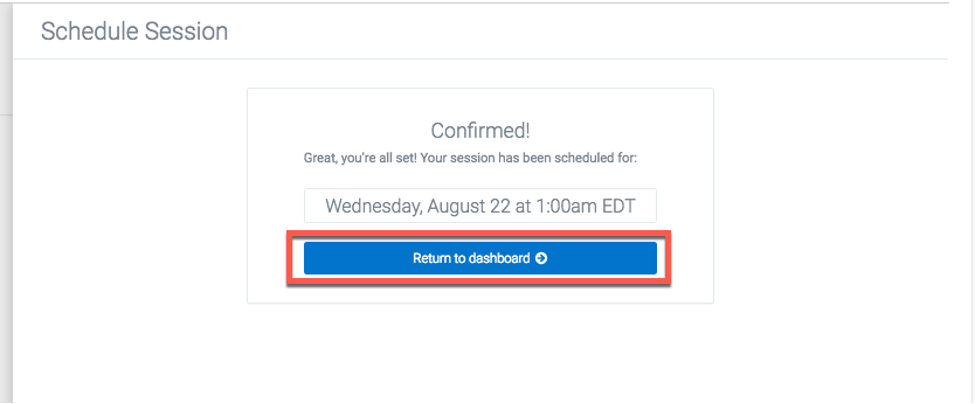Click the red highlight border around the button

pos(479,233)
